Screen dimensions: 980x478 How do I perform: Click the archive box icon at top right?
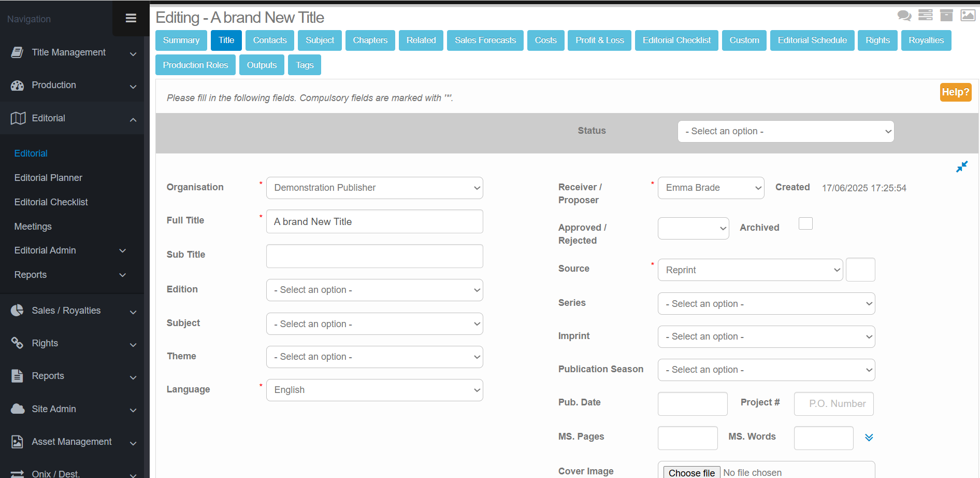[x=946, y=15]
